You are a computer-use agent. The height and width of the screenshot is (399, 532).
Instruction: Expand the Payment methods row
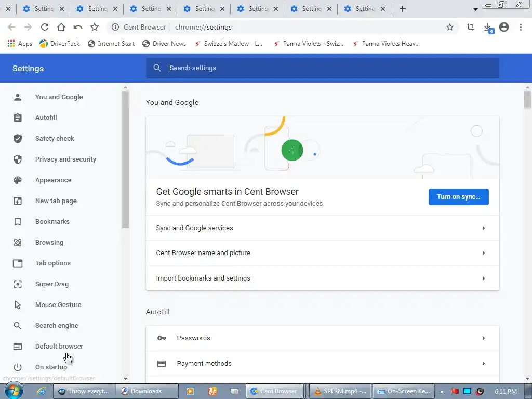point(322,364)
